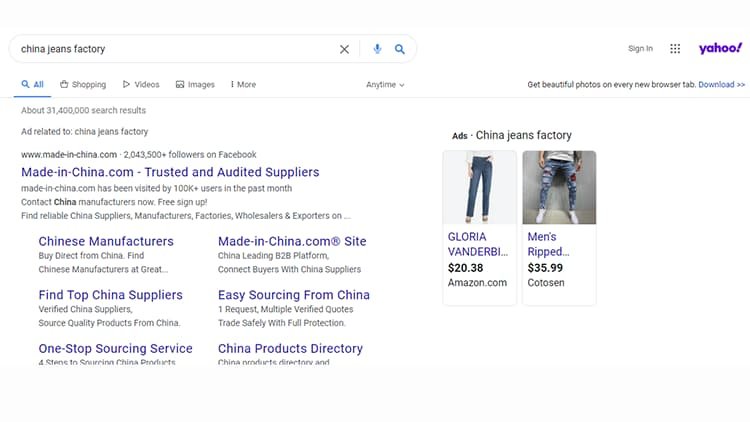Go to Yahoo home via the logo
The width and height of the screenshot is (750, 422).
pyautogui.click(x=720, y=48)
